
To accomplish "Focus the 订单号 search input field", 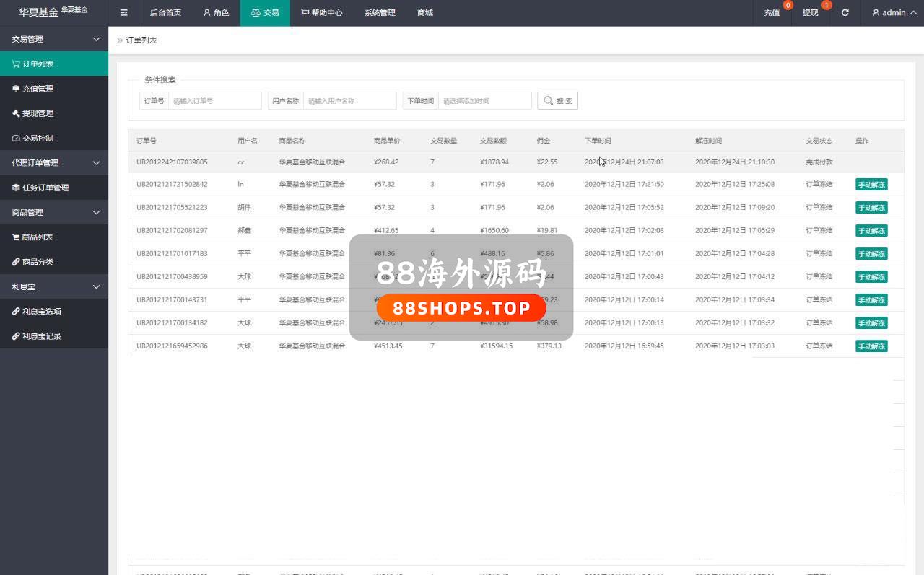I will 214,101.
